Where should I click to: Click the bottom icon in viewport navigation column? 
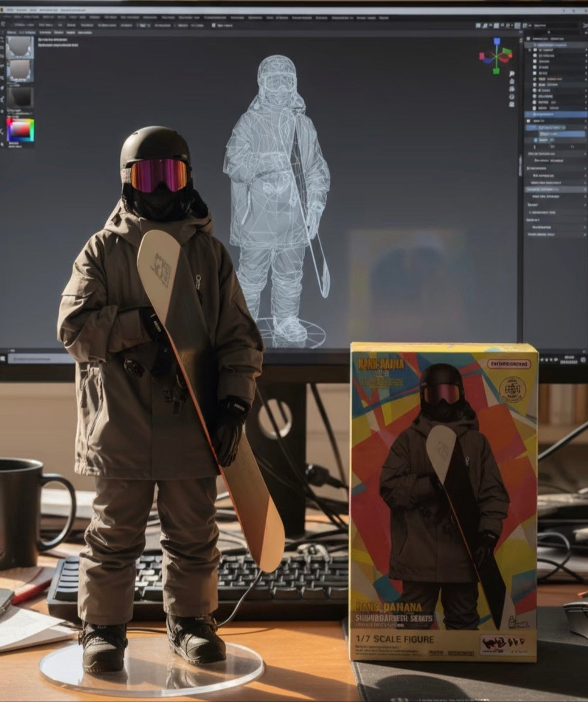click(x=511, y=105)
